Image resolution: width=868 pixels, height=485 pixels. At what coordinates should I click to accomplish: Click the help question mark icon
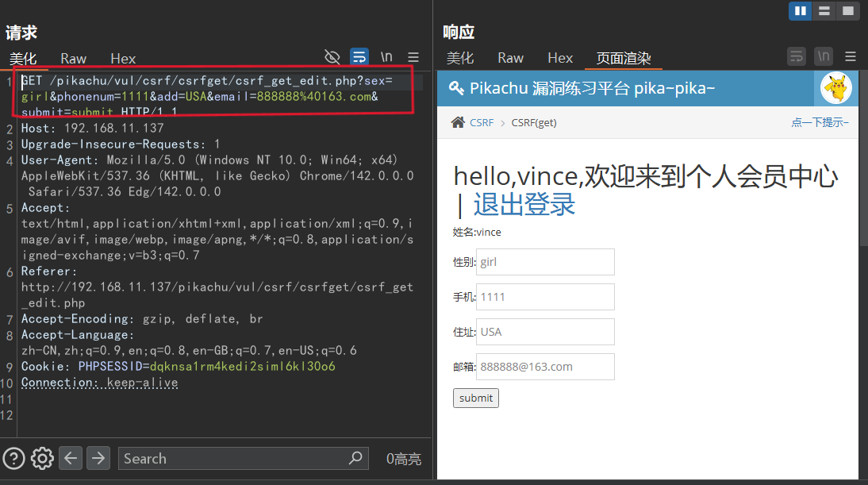[x=13, y=458]
